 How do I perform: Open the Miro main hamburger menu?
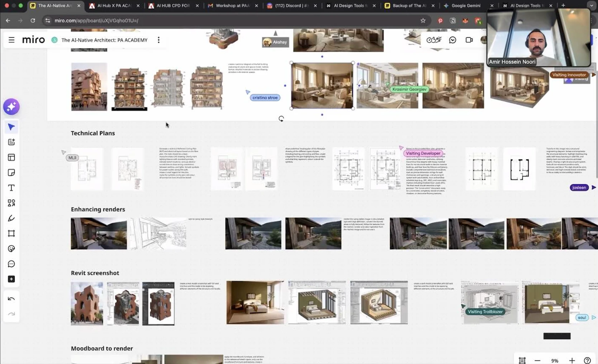coord(11,40)
